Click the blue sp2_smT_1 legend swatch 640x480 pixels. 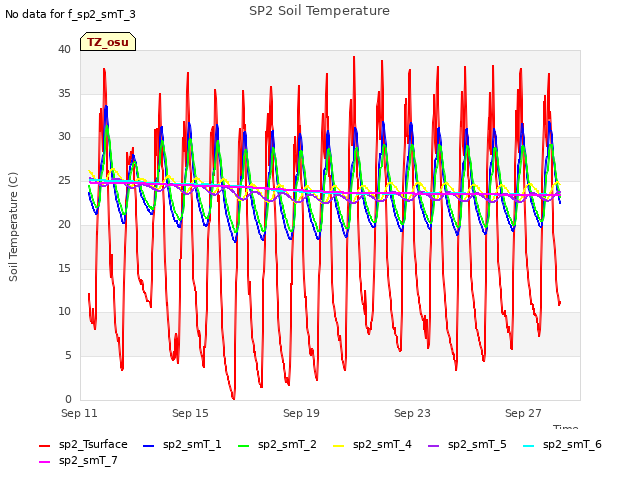(x=149, y=446)
